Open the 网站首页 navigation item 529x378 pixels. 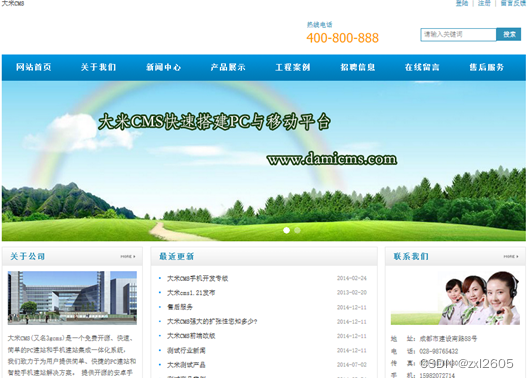[x=34, y=67]
